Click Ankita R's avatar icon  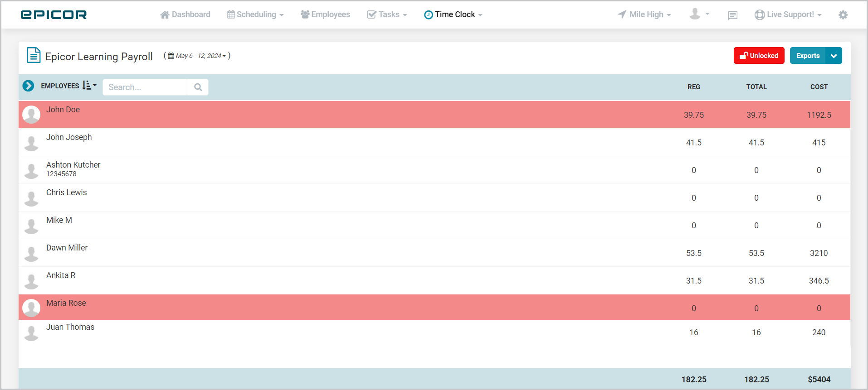tap(31, 281)
